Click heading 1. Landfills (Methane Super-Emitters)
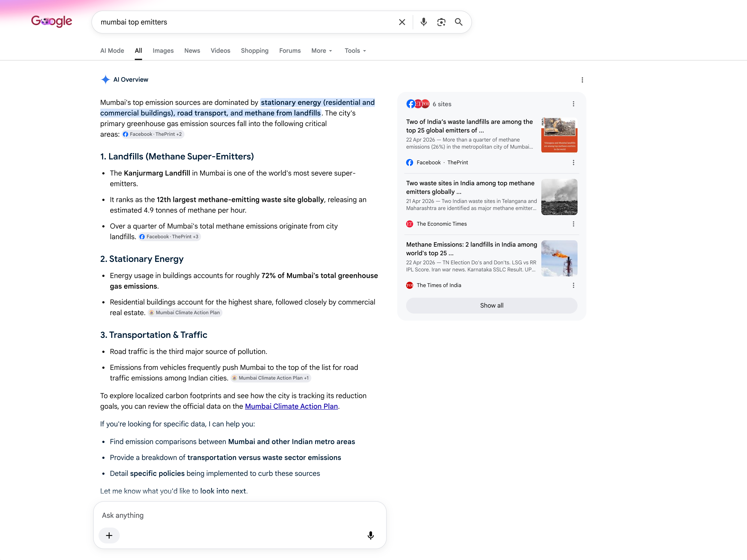This screenshot has width=747, height=560. point(177,157)
